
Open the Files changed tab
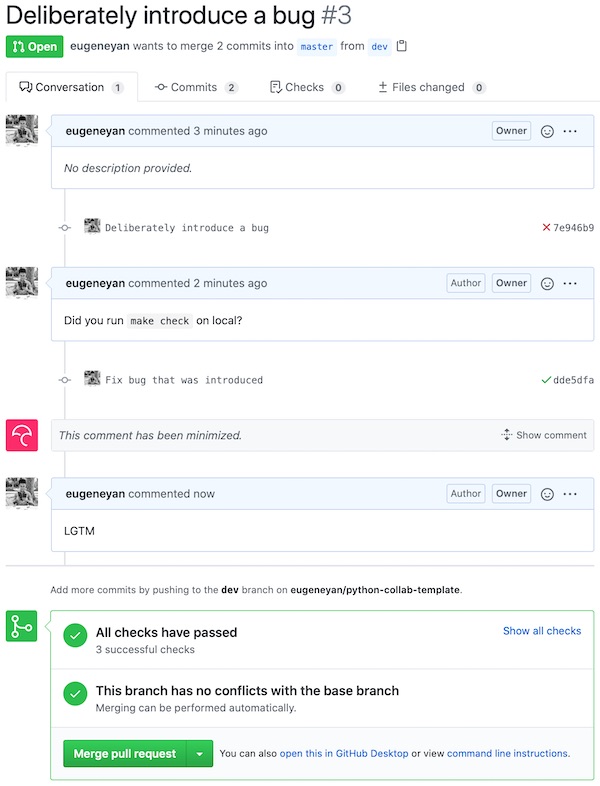430,88
